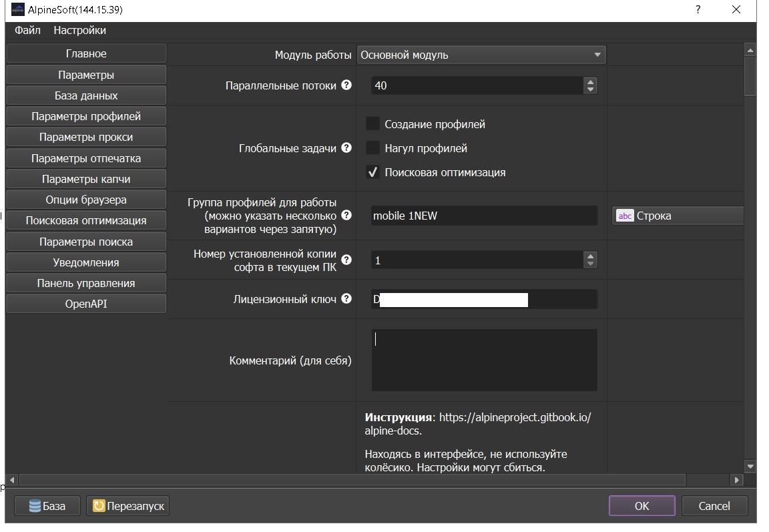Click the vertical scrollbar thumb

click(x=750, y=76)
